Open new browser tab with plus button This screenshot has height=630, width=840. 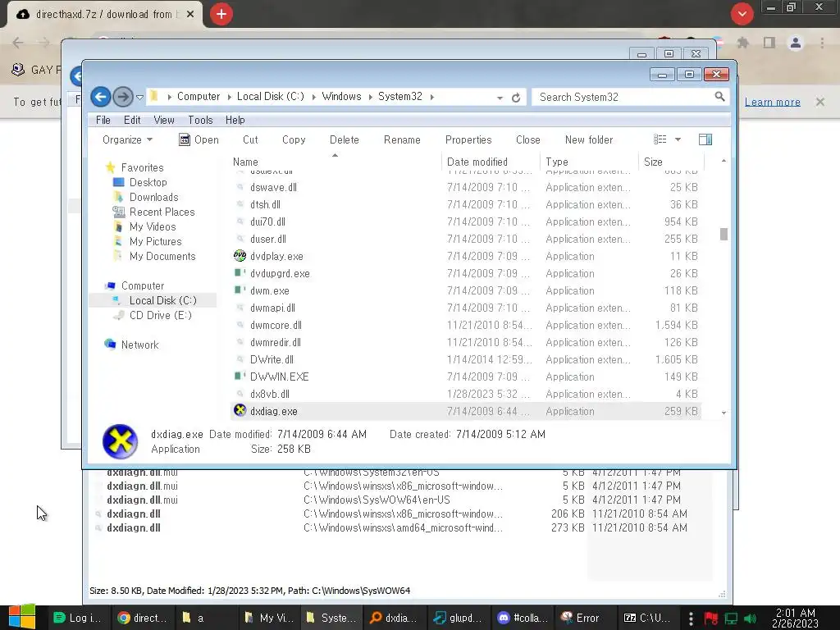(x=221, y=14)
